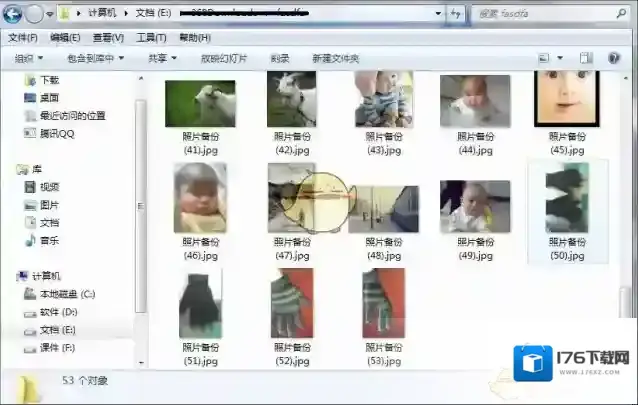
Task: Click the Forward navigation arrow
Action: pyautogui.click(x=34, y=15)
